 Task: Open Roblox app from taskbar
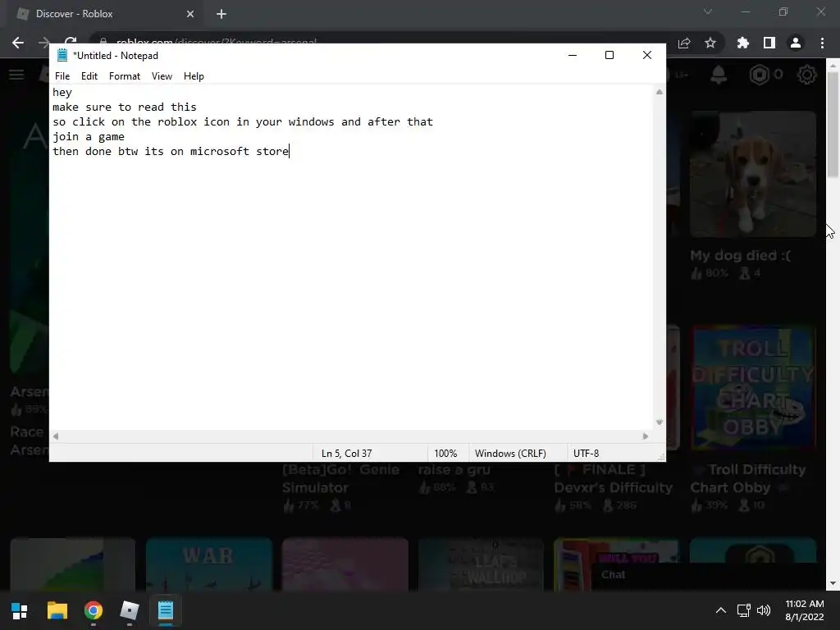[129, 610]
